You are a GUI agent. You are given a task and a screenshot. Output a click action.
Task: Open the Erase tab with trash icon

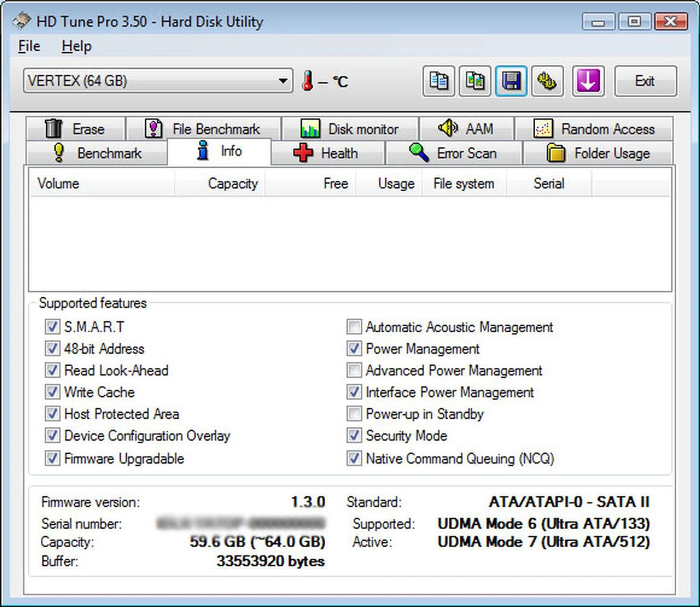(x=75, y=129)
